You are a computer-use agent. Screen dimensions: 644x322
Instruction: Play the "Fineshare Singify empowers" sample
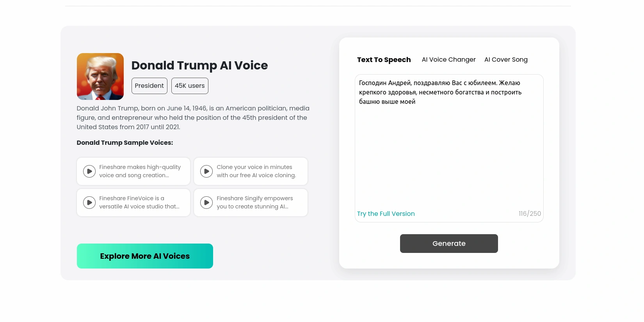click(x=206, y=203)
